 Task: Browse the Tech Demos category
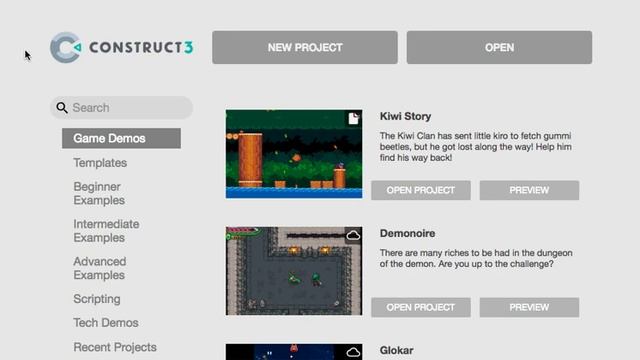(x=106, y=323)
